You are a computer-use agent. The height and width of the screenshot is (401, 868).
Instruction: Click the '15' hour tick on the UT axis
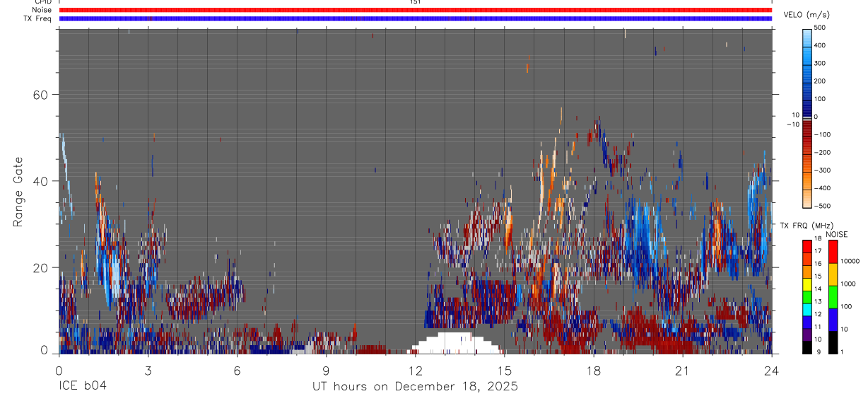coord(504,369)
